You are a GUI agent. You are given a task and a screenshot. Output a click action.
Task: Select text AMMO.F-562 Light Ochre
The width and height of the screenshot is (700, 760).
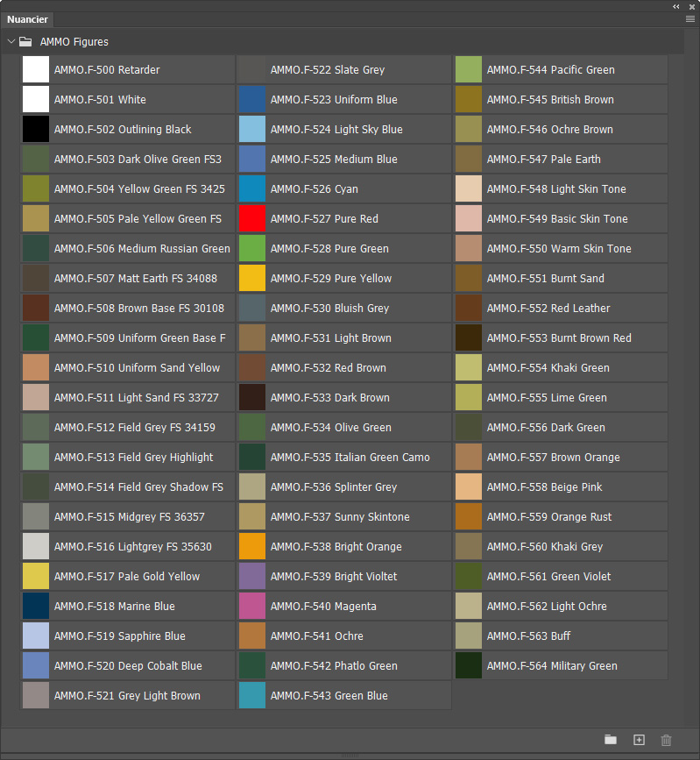547,606
